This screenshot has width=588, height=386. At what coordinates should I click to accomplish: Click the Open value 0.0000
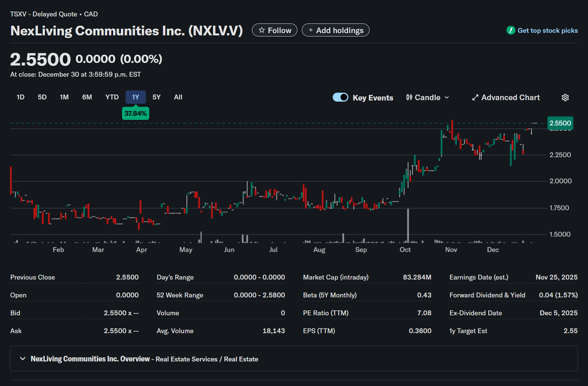click(x=127, y=295)
